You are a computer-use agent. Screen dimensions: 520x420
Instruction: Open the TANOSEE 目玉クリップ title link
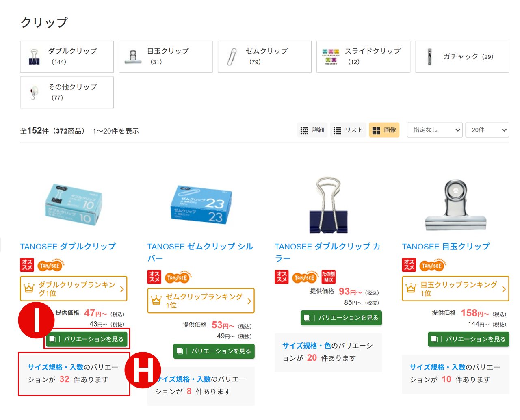(446, 247)
